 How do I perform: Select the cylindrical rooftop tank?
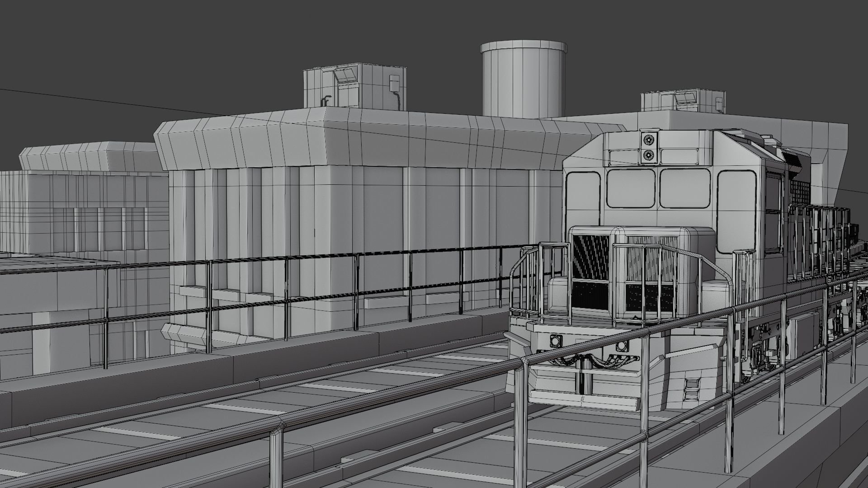pyautogui.click(x=524, y=79)
